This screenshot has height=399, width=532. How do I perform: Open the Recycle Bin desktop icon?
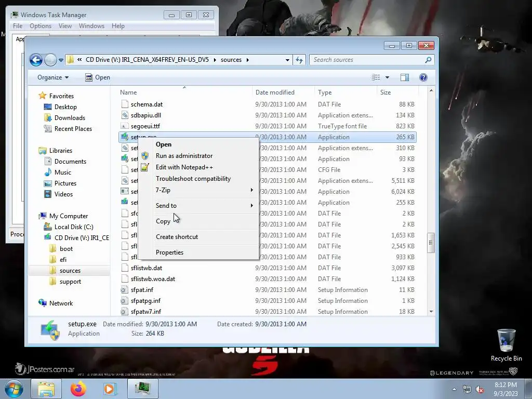coord(506,345)
